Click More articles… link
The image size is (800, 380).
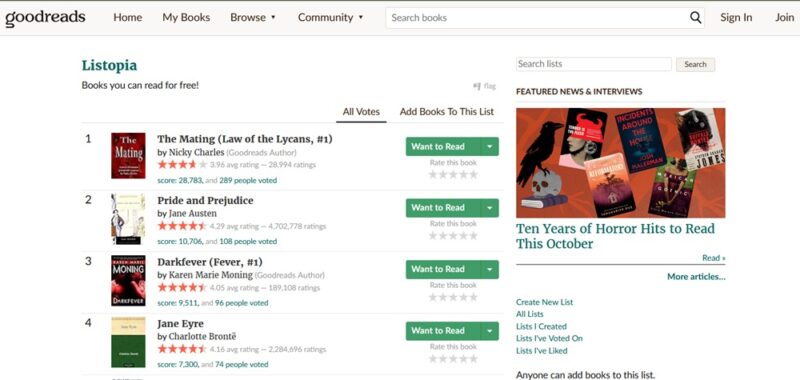pos(696,277)
